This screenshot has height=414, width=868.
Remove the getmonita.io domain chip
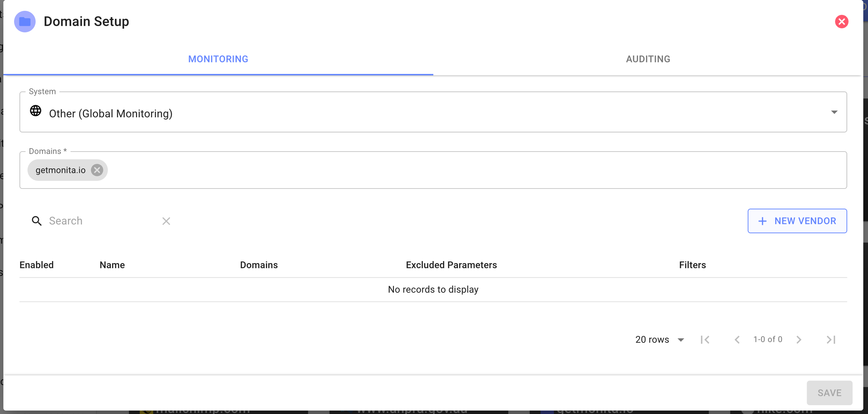coord(97,170)
